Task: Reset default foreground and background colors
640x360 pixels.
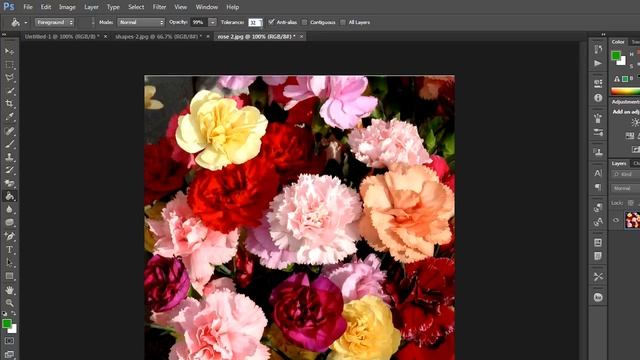Action: pos(4,313)
